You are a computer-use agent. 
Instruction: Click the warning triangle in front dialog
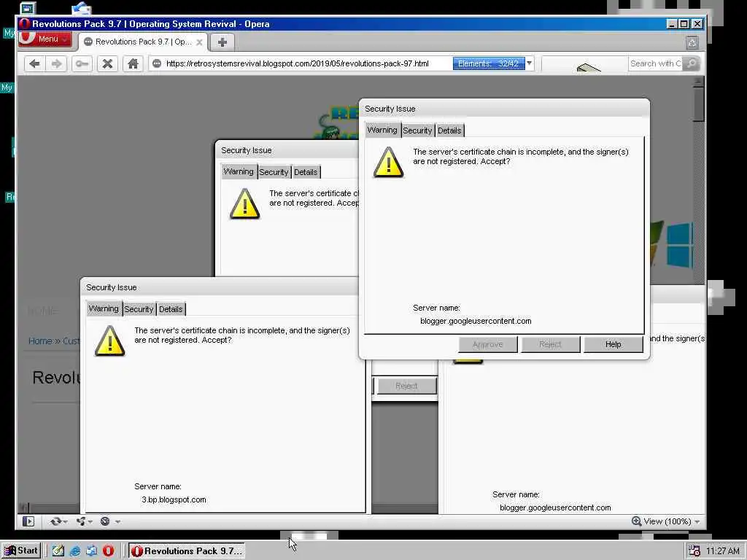coord(388,163)
